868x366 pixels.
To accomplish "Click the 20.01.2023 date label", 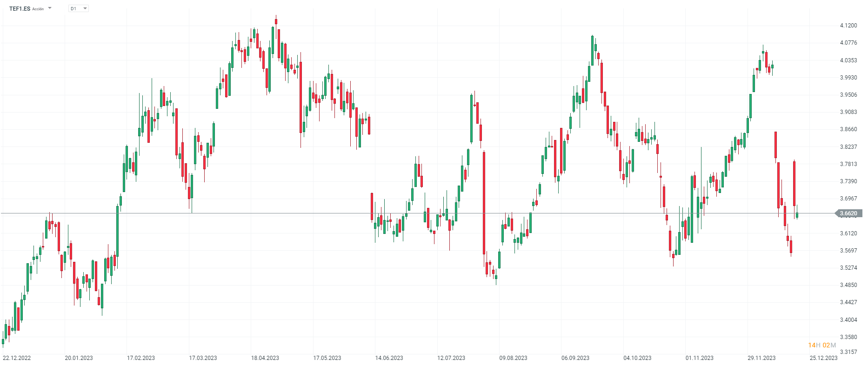I will [79, 358].
